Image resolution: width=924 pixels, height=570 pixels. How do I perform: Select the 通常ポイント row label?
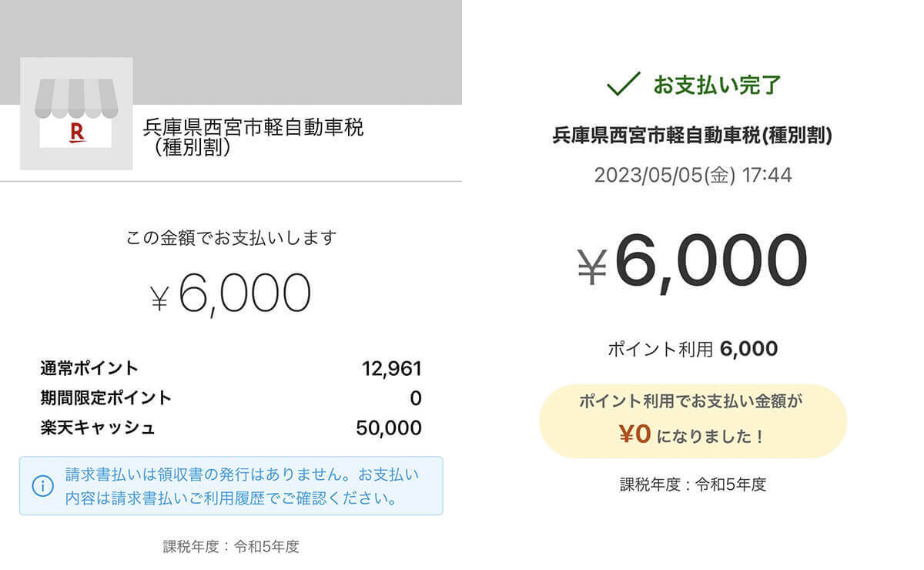tap(89, 368)
